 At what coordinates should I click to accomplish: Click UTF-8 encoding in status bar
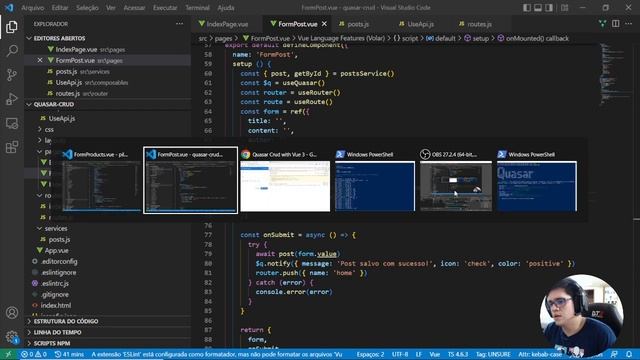point(400,354)
